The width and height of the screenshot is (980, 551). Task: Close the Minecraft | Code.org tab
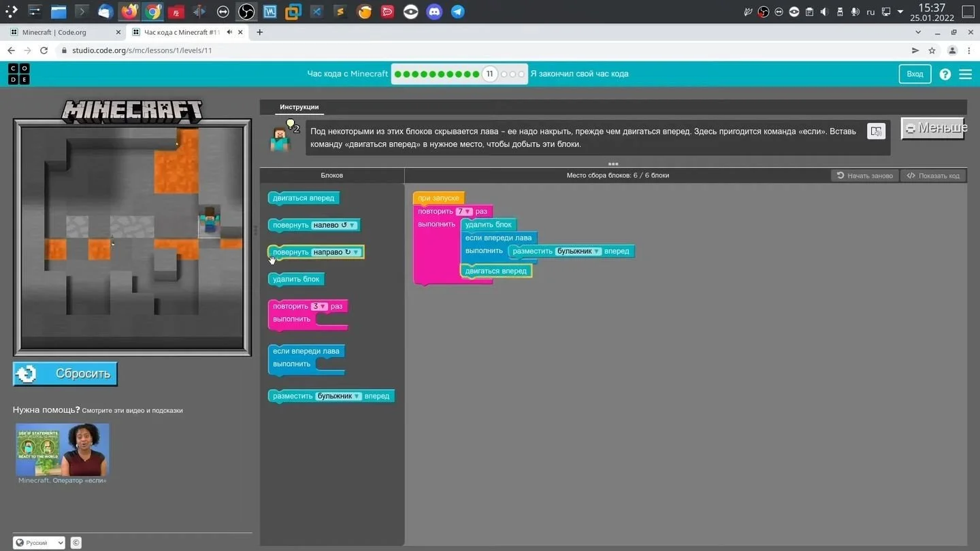tap(118, 32)
